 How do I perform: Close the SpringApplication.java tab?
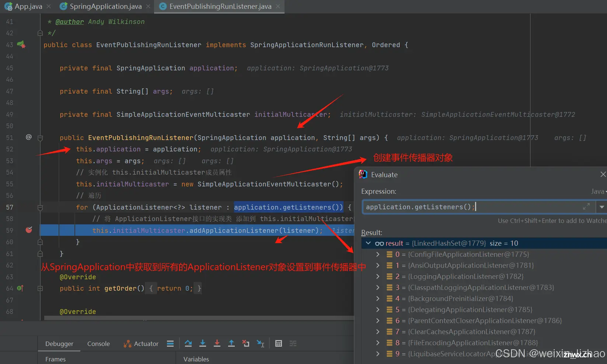[x=148, y=6]
